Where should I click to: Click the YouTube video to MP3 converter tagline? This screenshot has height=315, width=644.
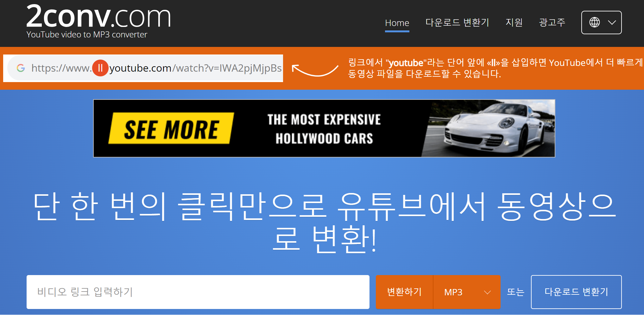(x=87, y=35)
